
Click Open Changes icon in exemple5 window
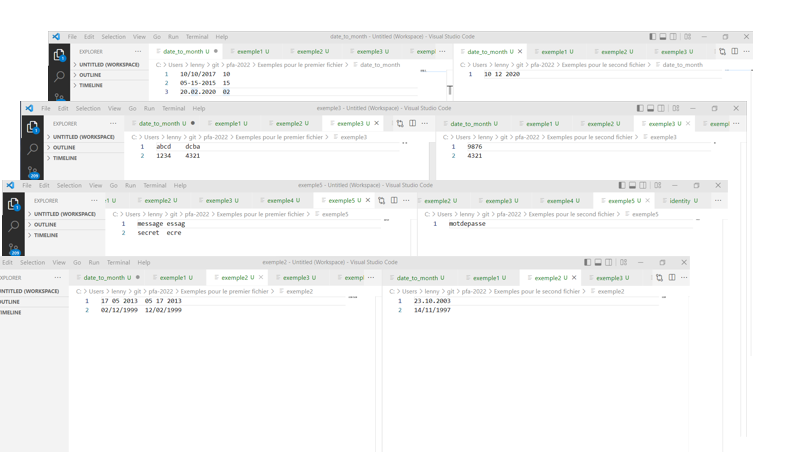[x=381, y=200]
